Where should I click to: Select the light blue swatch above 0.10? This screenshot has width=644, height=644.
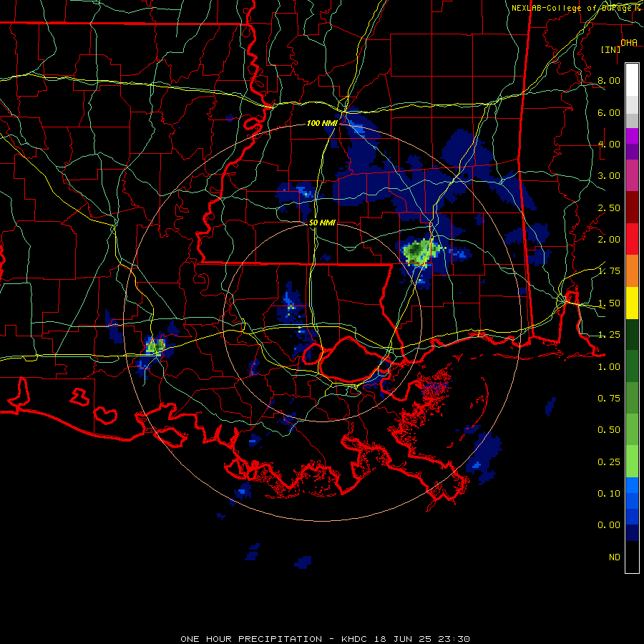point(632,485)
